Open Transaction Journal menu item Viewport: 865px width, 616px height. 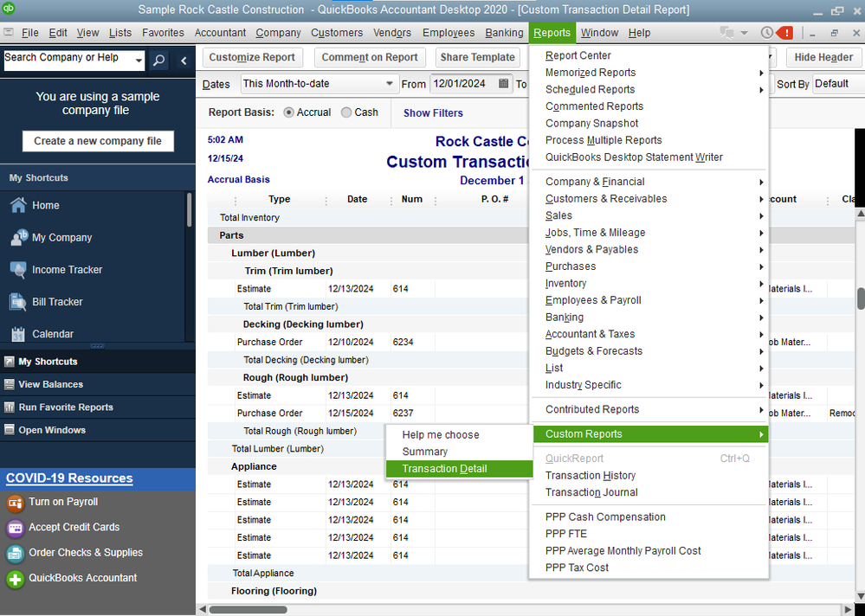(x=649, y=492)
